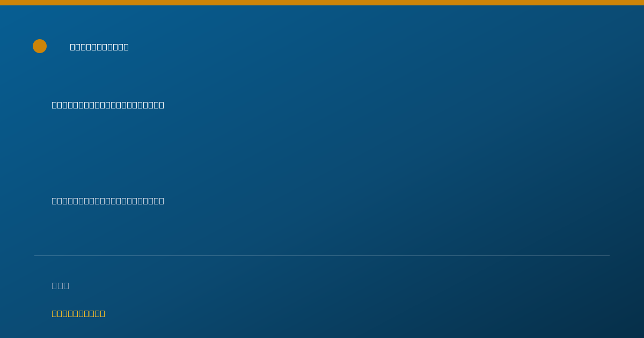Click the first white body text line
The height and width of the screenshot is (338, 644).
pos(108,105)
